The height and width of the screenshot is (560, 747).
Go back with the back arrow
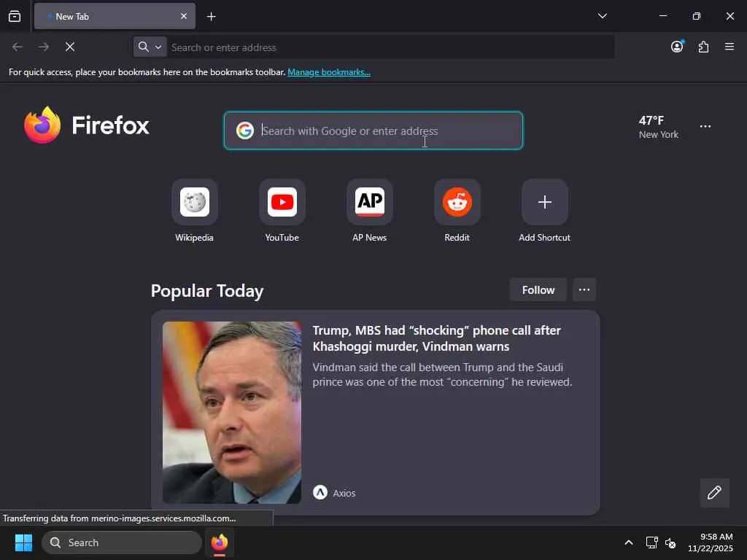18,47
